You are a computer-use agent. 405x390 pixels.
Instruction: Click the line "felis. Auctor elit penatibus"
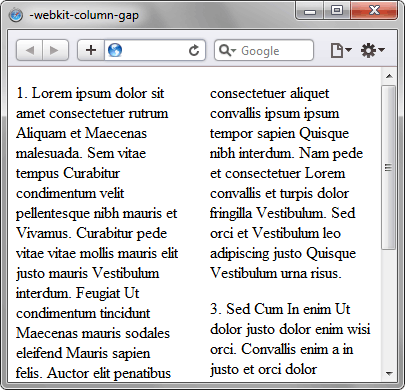(x=93, y=373)
